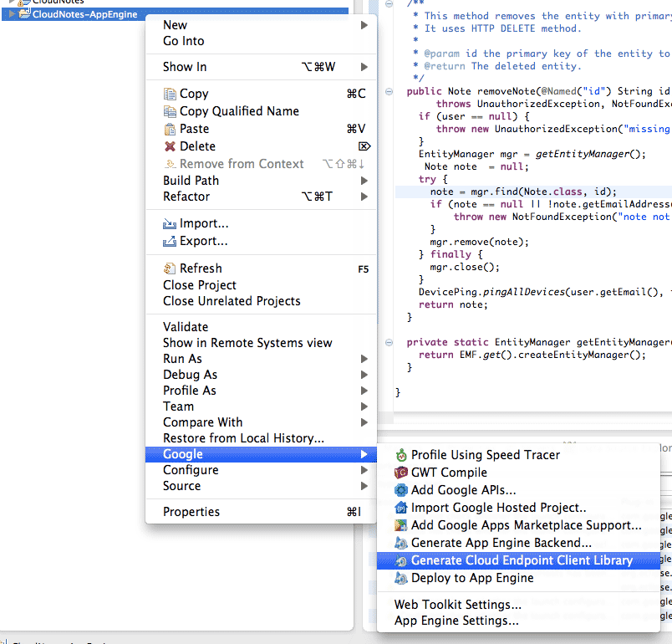Choose Properties from the context menu
Image resolution: width=672 pixels, height=644 pixels.
[191, 512]
